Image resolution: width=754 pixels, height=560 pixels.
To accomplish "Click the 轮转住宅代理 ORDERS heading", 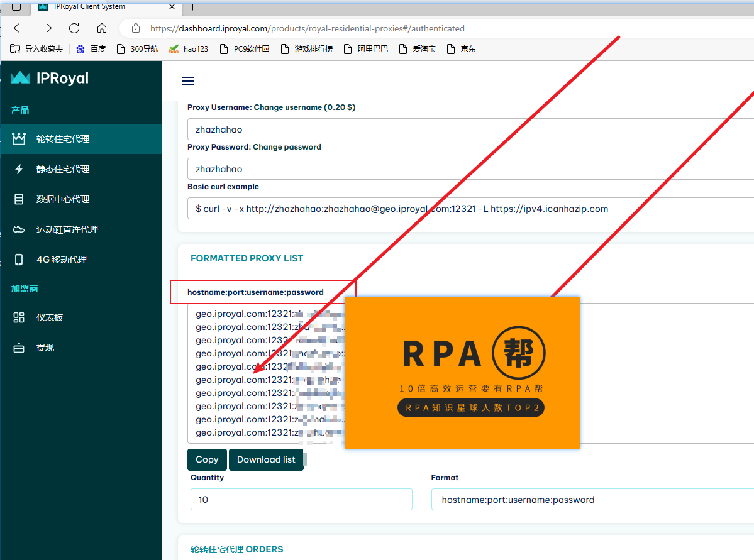I will point(236,549).
